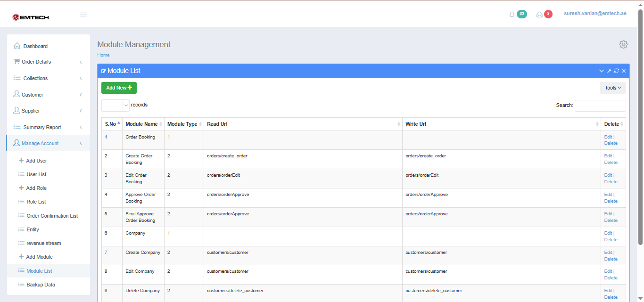This screenshot has height=302, width=644.
Task: Open Dashboard from sidebar
Action: pos(35,46)
